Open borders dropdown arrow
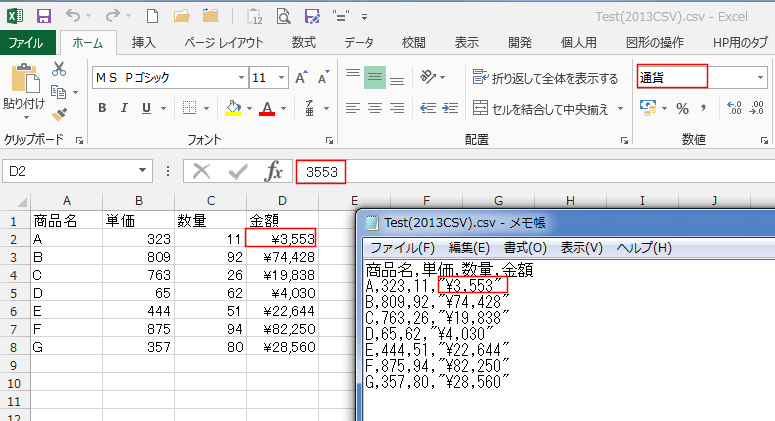The height and width of the screenshot is (421, 775). 206,108
